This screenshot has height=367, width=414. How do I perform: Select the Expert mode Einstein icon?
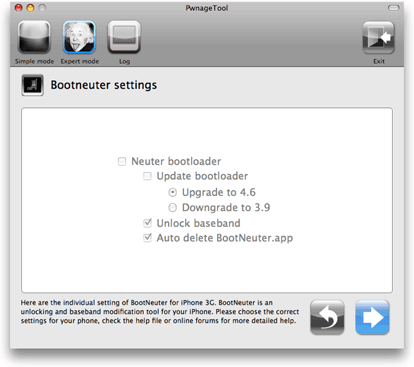79,37
